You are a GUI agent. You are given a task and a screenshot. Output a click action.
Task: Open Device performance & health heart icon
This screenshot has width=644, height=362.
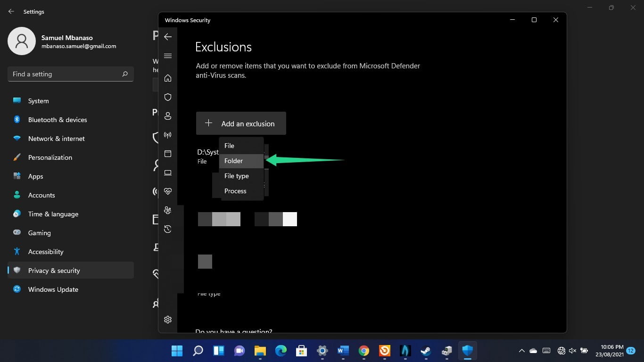pos(167,191)
